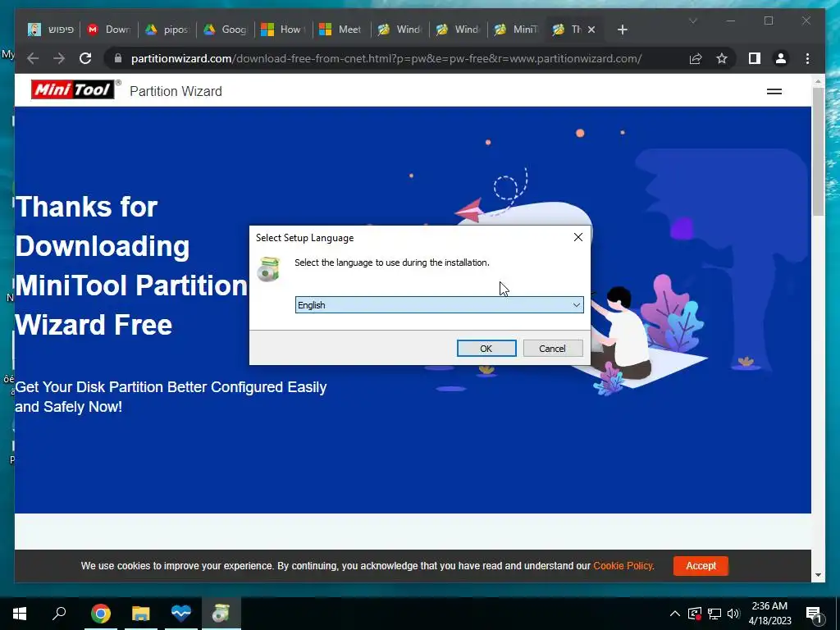Image resolution: width=840 pixels, height=630 pixels.
Task: Show hidden system tray icons
Action: pos(675,614)
